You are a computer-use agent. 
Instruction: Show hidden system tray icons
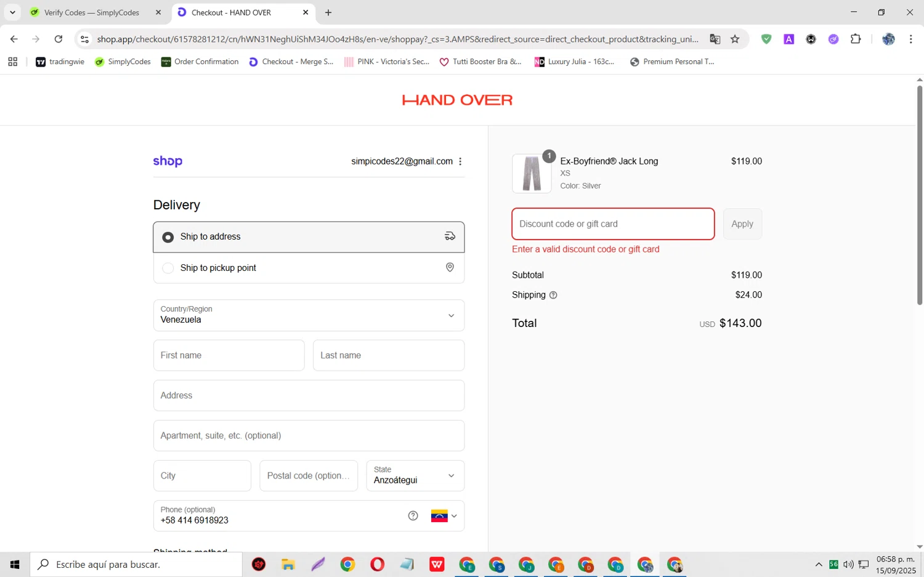(x=819, y=564)
